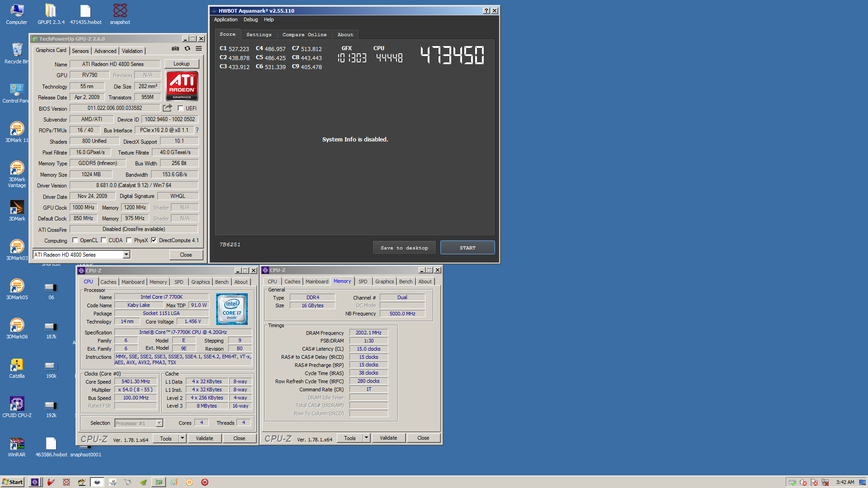This screenshot has width=868, height=488.
Task: Launch 3DMark03 from the desktop
Action: [x=17, y=249]
